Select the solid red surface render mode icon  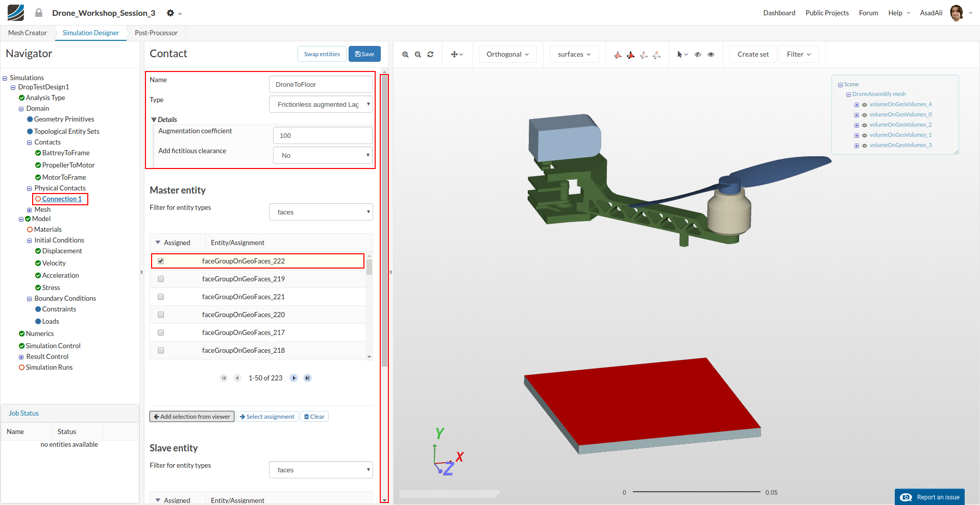pyautogui.click(x=631, y=55)
